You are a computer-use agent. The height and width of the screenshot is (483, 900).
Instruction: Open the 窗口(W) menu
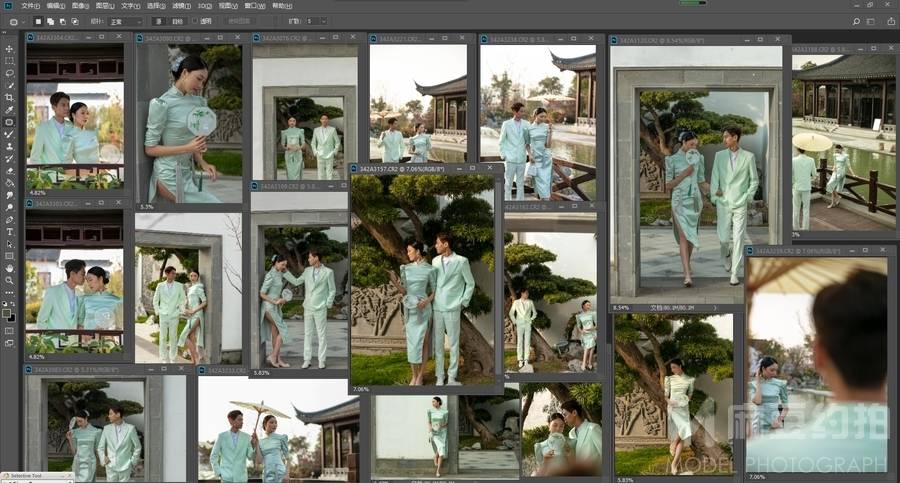(255, 5)
